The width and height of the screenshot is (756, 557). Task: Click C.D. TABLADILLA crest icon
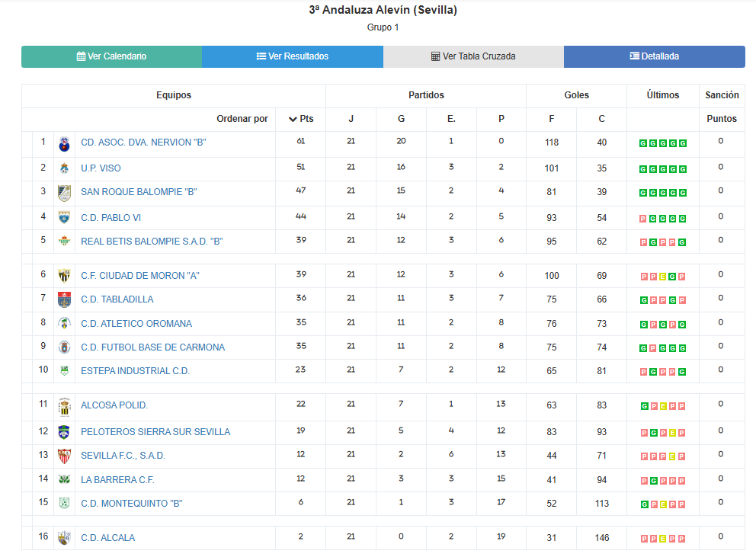tap(64, 299)
